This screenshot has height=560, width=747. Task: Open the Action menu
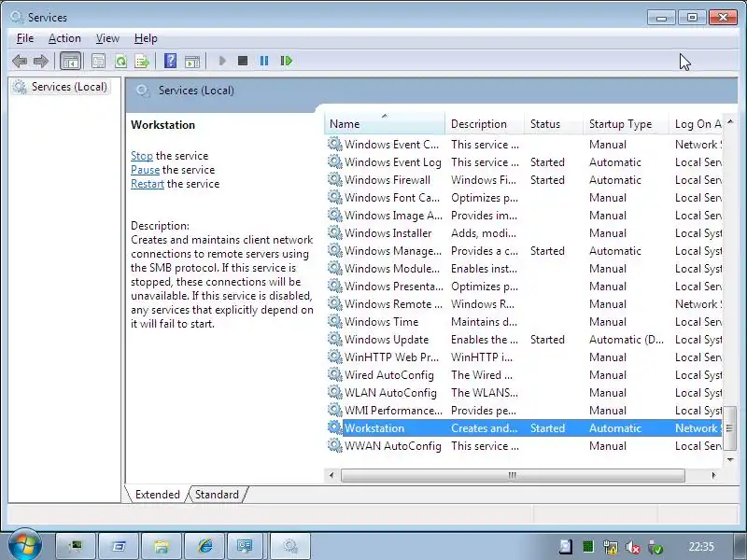[64, 38]
